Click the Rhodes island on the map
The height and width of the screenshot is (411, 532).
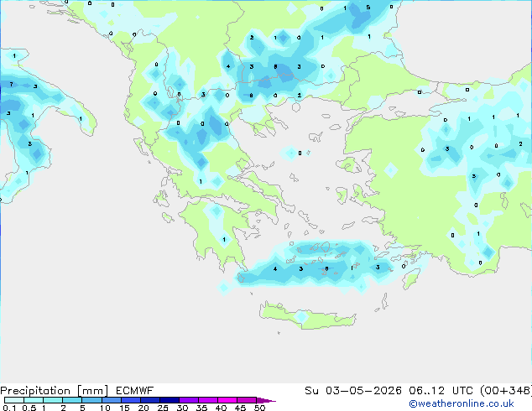click(410, 278)
